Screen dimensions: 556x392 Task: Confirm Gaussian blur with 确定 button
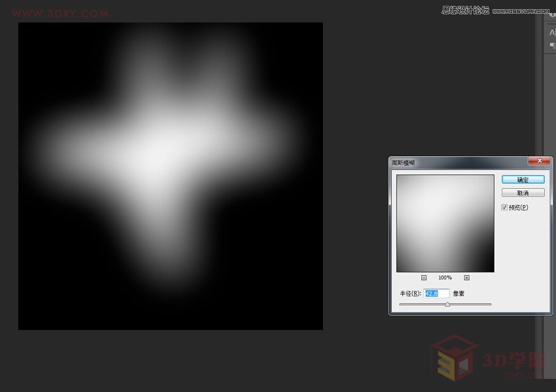tap(523, 180)
